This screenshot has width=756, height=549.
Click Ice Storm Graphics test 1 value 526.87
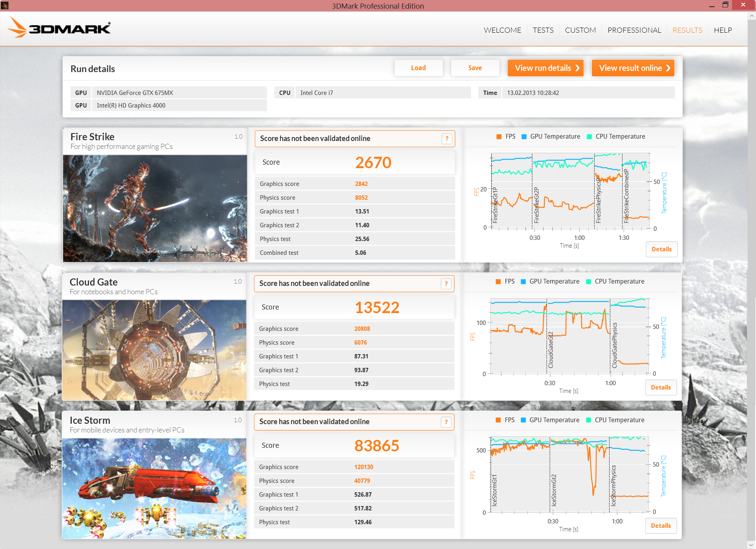point(363,495)
